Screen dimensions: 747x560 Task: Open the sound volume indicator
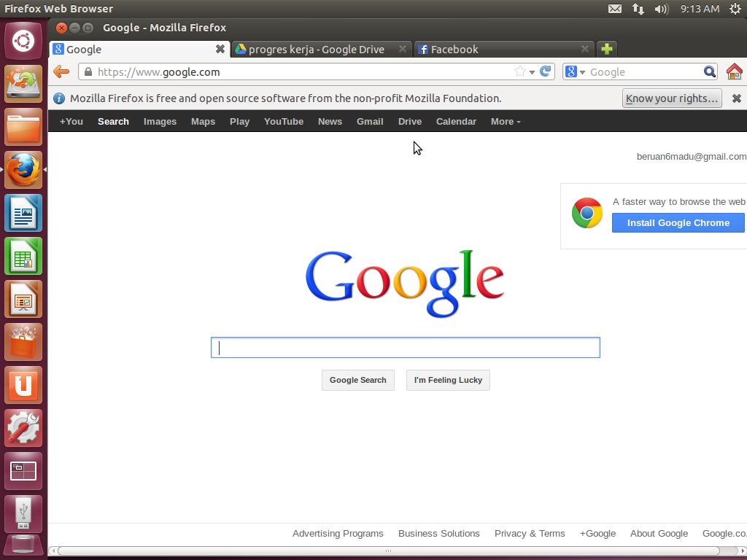pyautogui.click(x=662, y=9)
